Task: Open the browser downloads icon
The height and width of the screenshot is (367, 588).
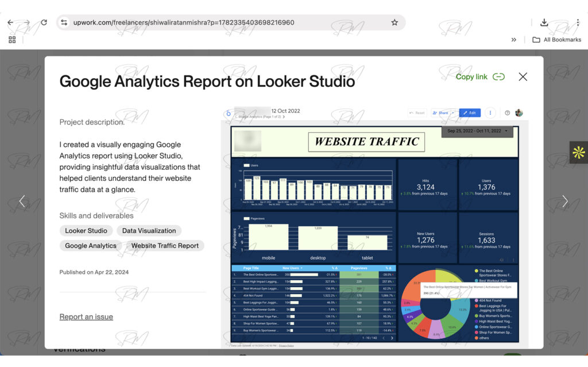Action: point(544,22)
